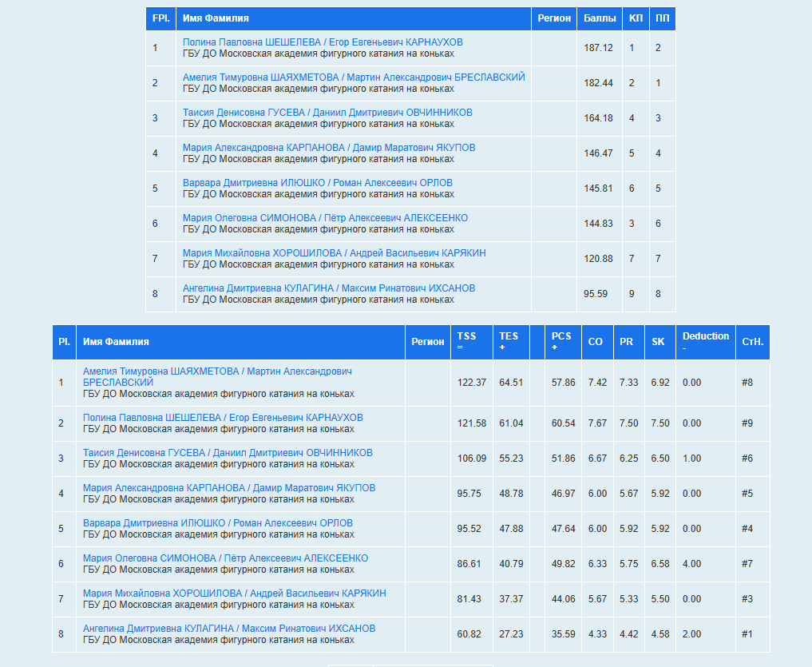Open КУЛАГИНА / ИХСАНОВ link in the TSS table
Viewport: 812px width, 667px height.
pos(229,629)
